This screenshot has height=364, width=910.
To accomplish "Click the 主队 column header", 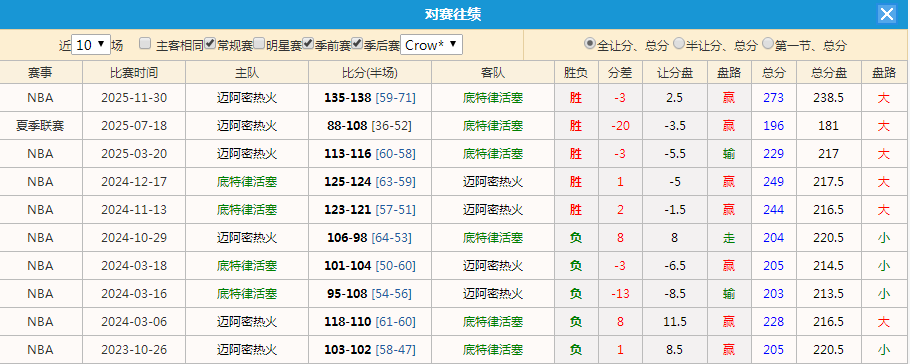I will (x=247, y=73).
